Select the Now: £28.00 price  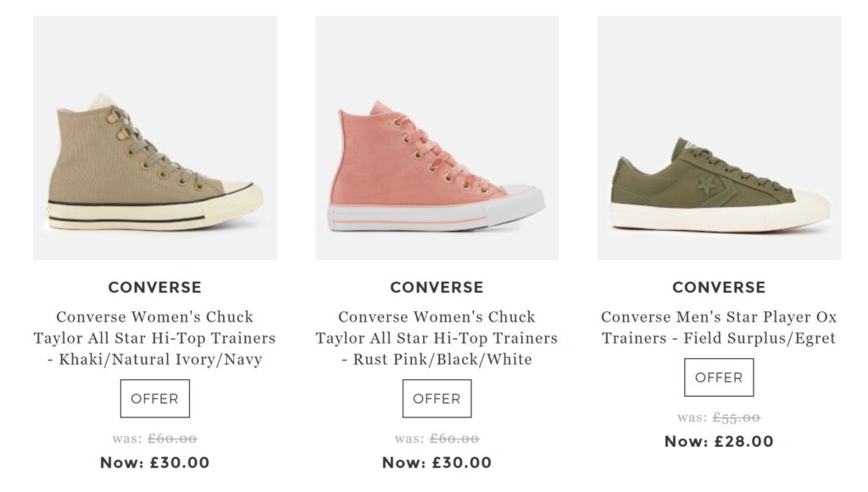pos(719,441)
